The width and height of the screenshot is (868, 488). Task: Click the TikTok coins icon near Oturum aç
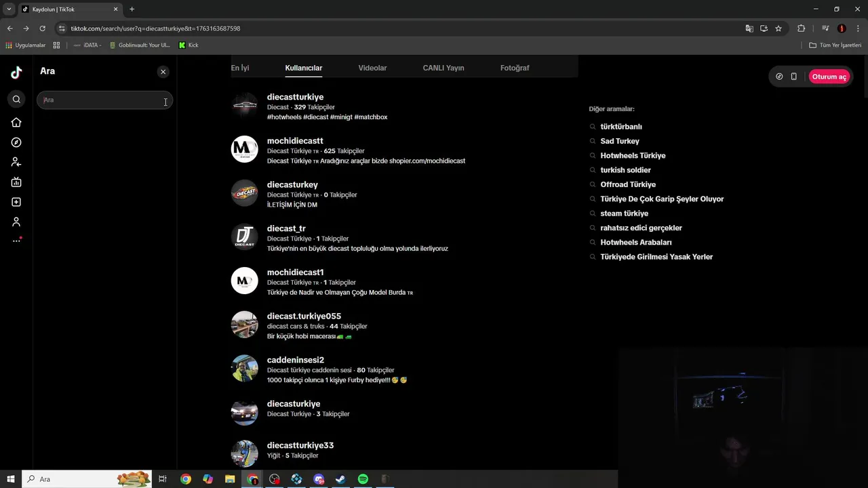point(779,77)
